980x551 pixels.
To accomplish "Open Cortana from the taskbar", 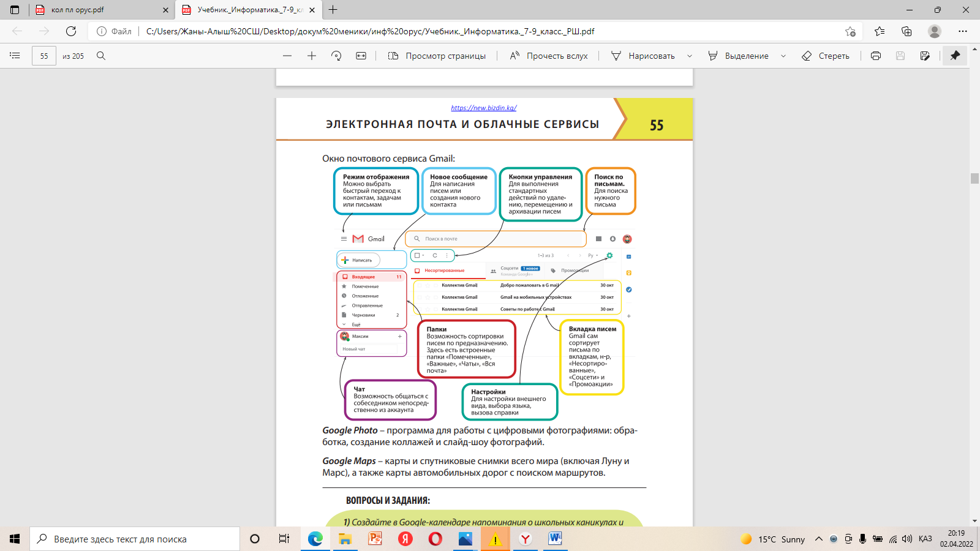I will point(255,539).
